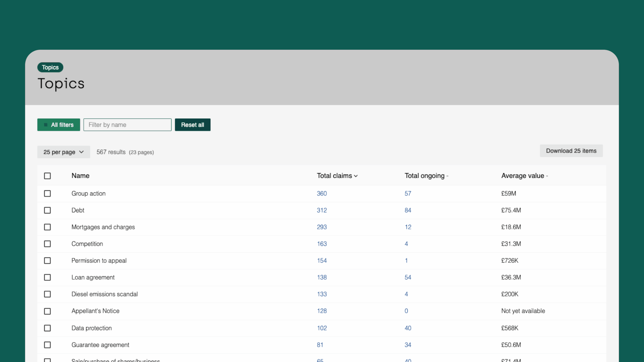
Task: Toggle the Data protection row checkbox
Action: click(47, 328)
